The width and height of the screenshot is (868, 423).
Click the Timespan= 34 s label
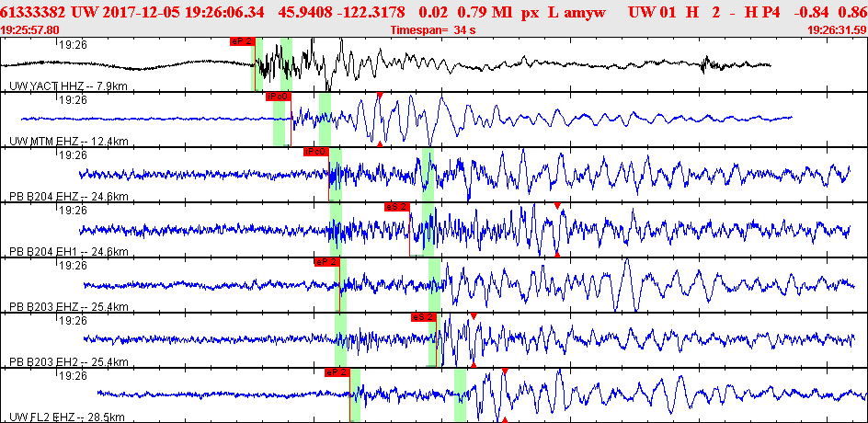[433, 30]
